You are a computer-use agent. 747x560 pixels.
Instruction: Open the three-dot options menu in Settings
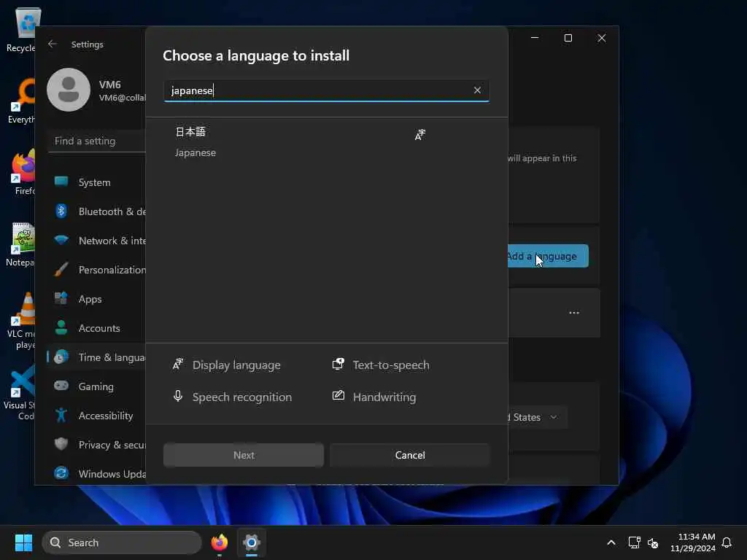pyautogui.click(x=574, y=313)
